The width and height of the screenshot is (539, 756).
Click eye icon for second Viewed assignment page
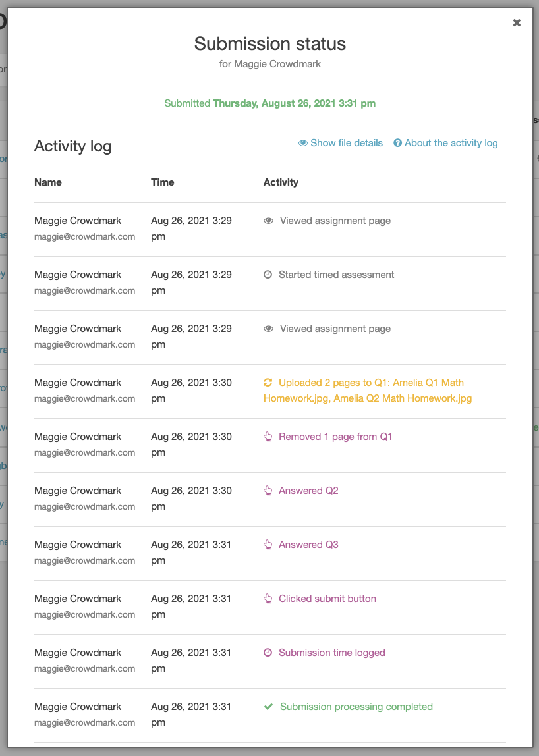click(268, 329)
